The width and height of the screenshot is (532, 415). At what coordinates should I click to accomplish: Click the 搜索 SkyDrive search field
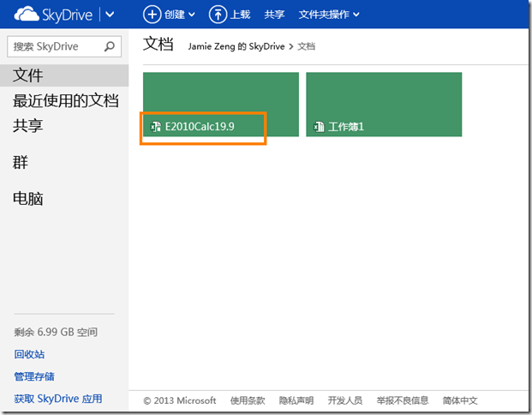(64, 46)
